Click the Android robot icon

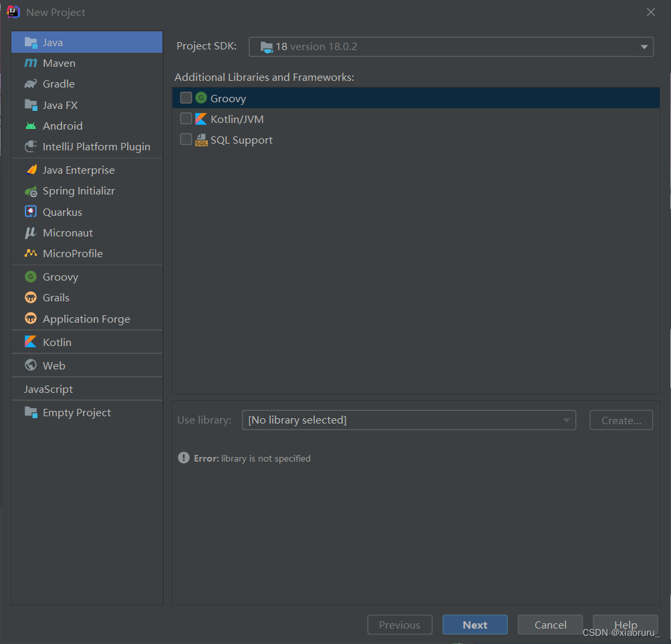pos(31,126)
